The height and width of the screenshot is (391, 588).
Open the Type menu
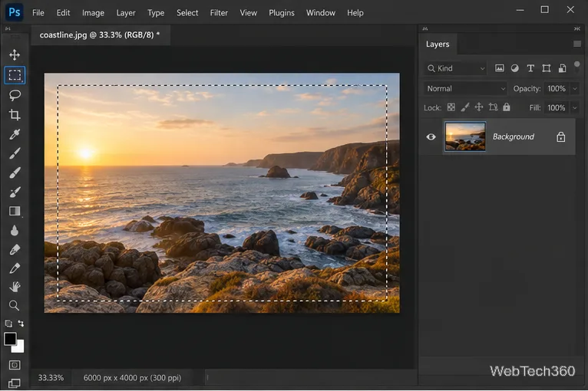(156, 13)
